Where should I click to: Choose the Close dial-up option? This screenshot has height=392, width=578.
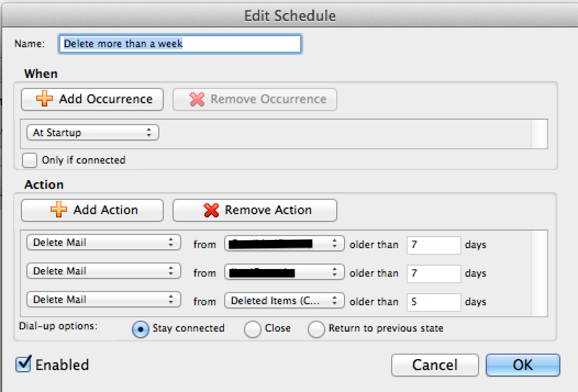(253, 329)
